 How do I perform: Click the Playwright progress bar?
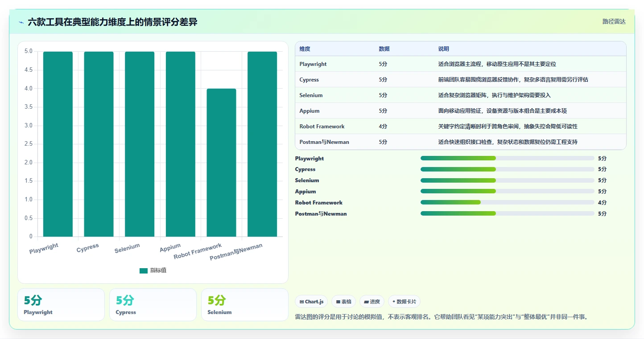pyautogui.click(x=507, y=158)
